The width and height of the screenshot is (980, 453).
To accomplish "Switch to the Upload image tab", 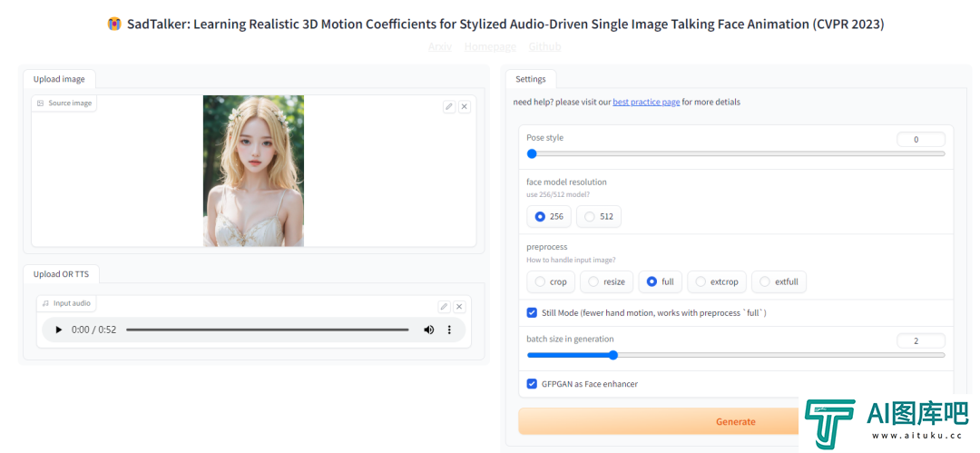I will 59,79.
